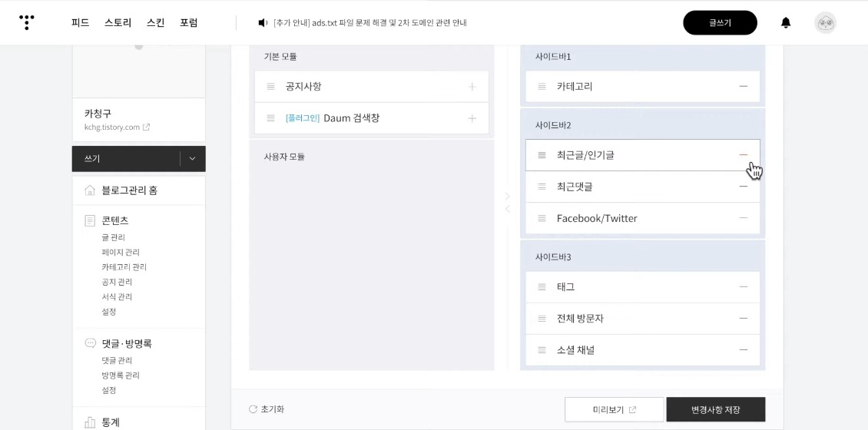Open 페이지 관리 page
Screen dimensions: 868x430
121,253
